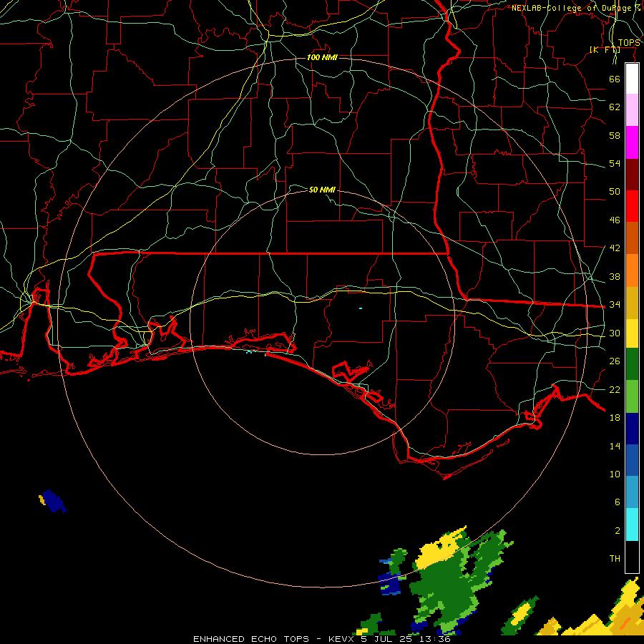Screen dimensions: 644x644
Task: Click the "26" legend value
Action: click(615, 361)
